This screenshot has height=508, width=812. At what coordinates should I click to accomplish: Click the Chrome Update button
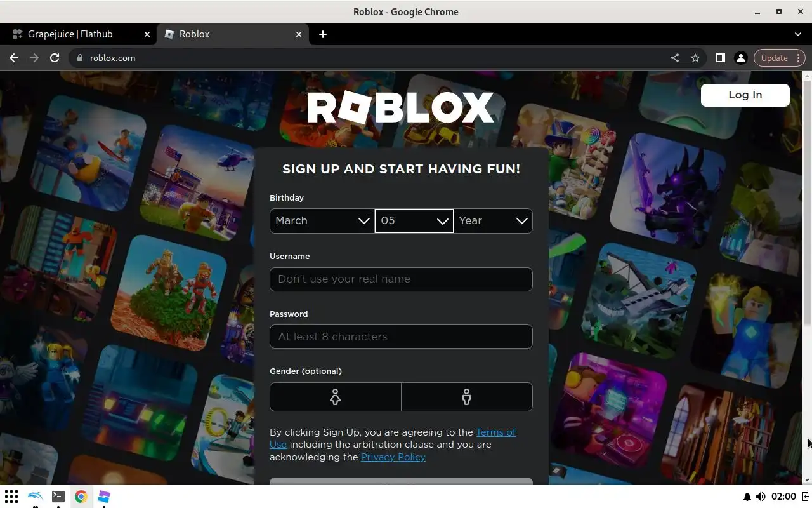[780, 58]
